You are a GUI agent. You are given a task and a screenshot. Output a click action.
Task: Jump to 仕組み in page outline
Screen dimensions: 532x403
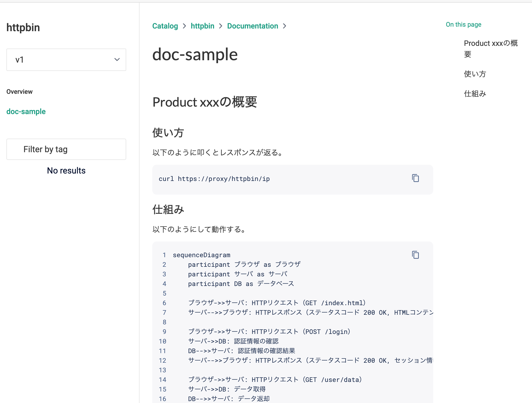click(x=475, y=94)
